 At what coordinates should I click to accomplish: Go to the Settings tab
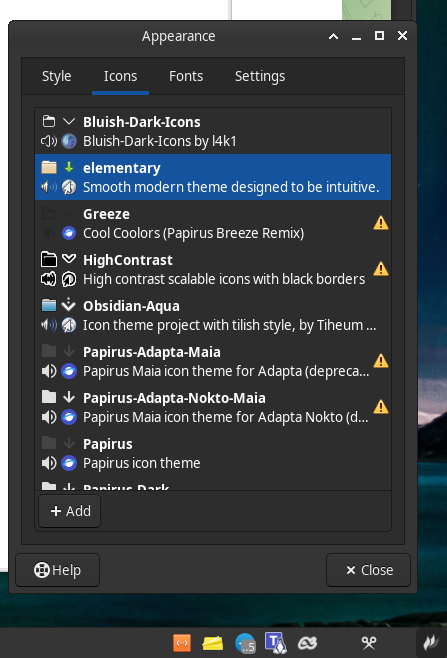(x=260, y=76)
